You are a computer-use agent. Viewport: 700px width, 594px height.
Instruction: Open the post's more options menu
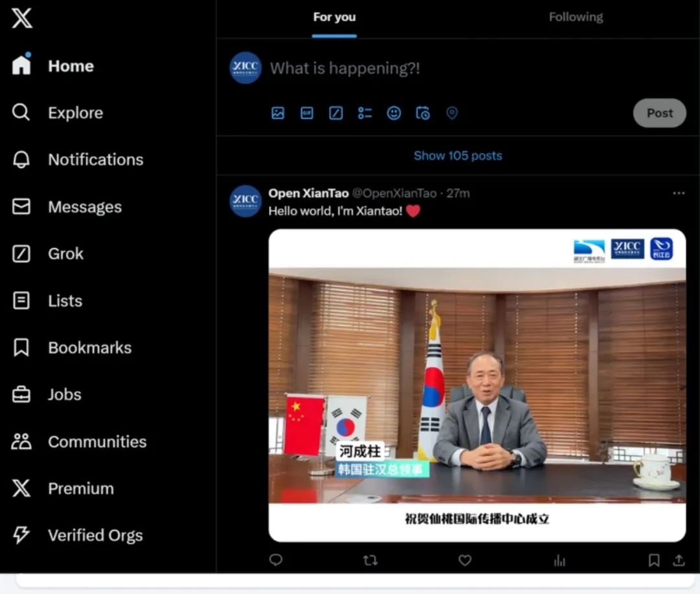tap(679, 193)
